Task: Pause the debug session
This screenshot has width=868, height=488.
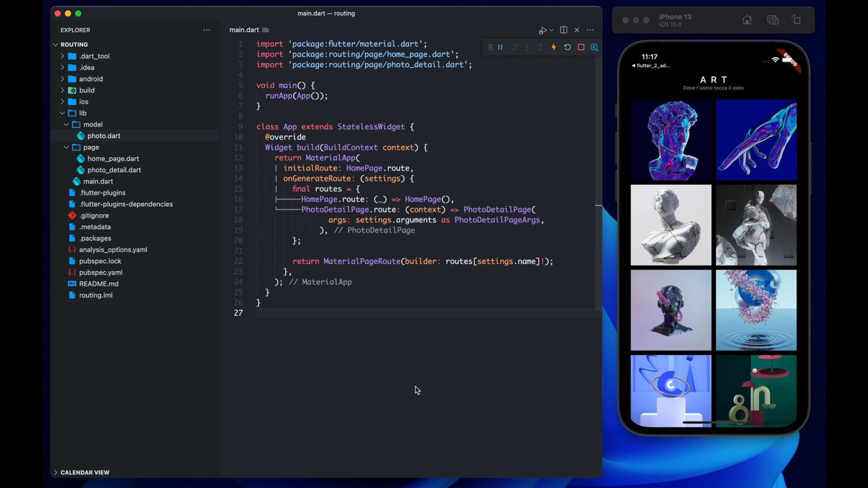Action: point(500,47)
